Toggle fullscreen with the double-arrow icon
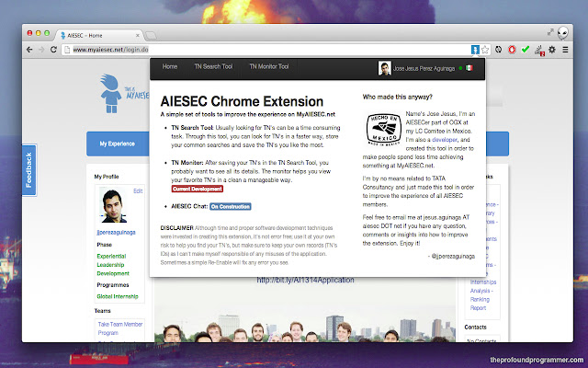 pos(550,32)
